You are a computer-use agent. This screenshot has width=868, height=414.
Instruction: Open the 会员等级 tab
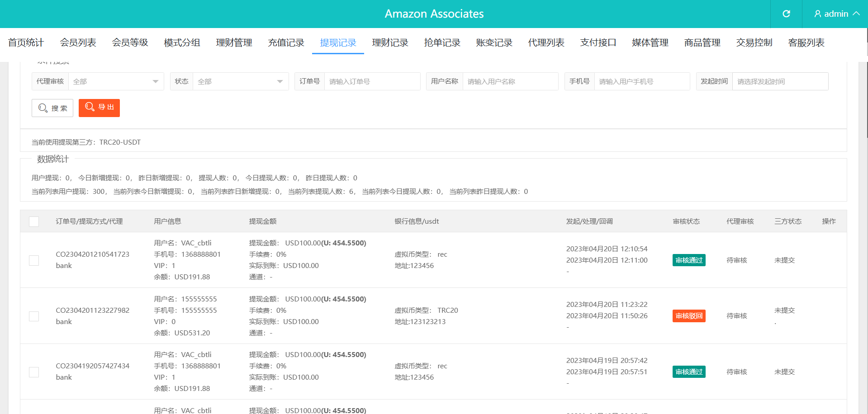(130, 42)
